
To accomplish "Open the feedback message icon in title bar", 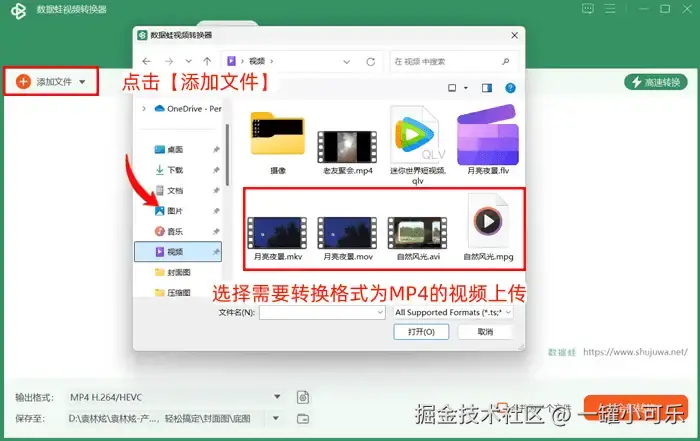I will (x=588, y=9).
